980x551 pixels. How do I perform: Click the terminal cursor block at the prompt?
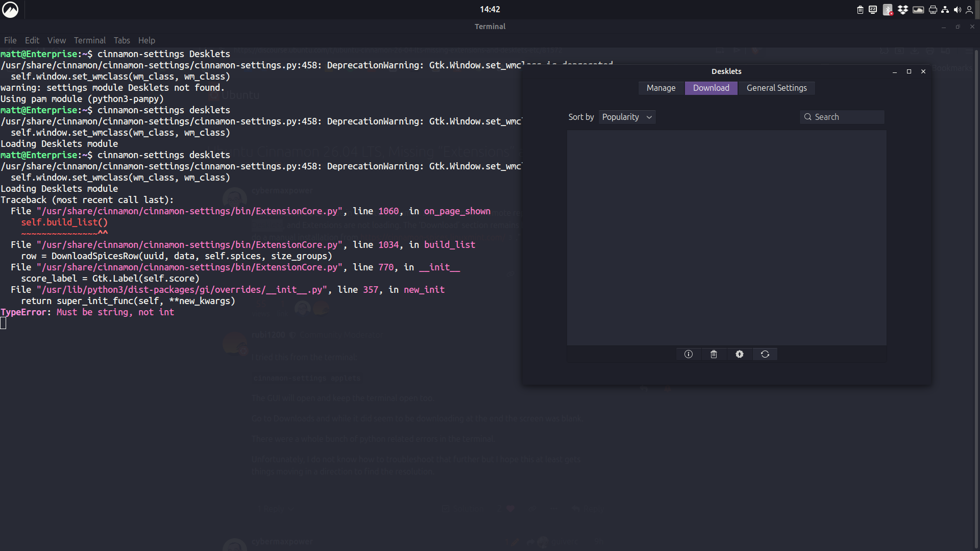3,323
